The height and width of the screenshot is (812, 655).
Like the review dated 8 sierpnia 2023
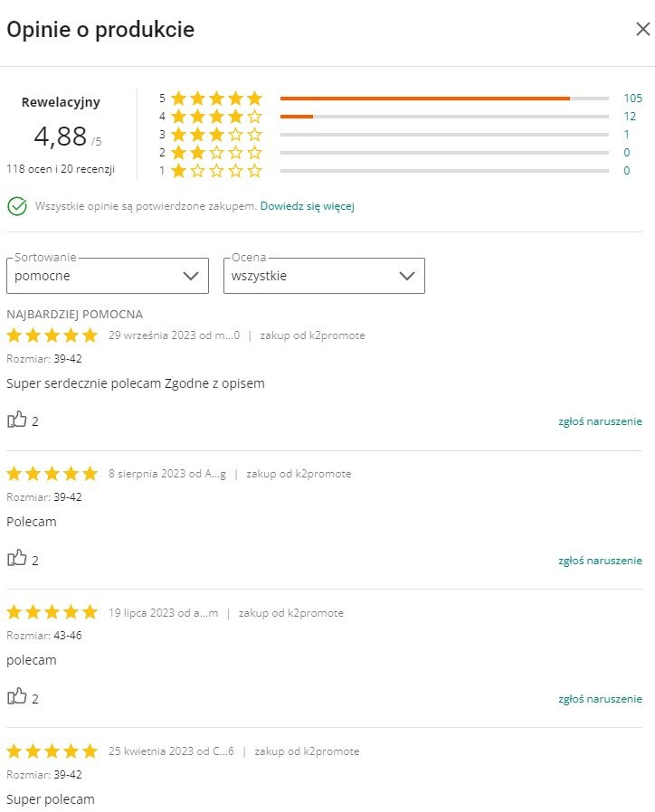pos(17,559)
